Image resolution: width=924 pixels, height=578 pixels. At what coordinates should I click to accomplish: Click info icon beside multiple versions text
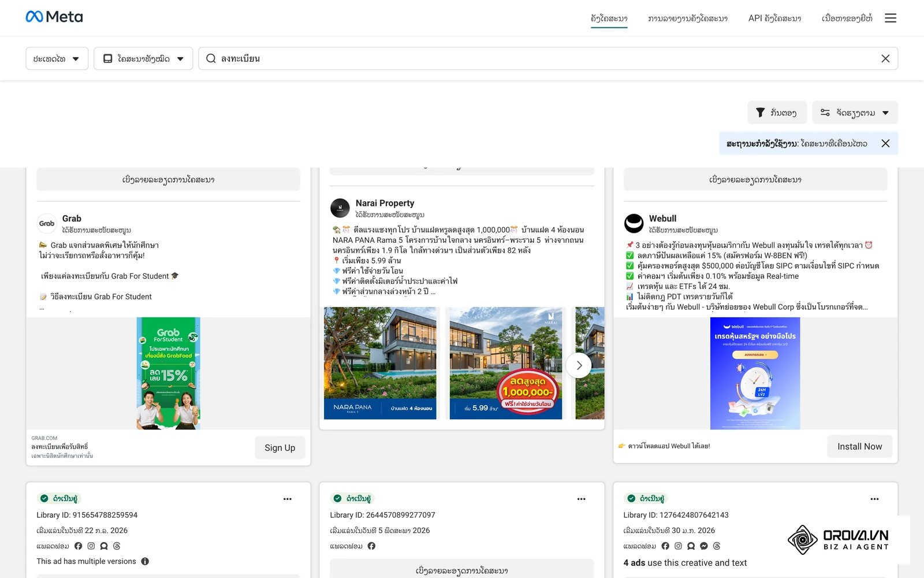tap(145, 561)
